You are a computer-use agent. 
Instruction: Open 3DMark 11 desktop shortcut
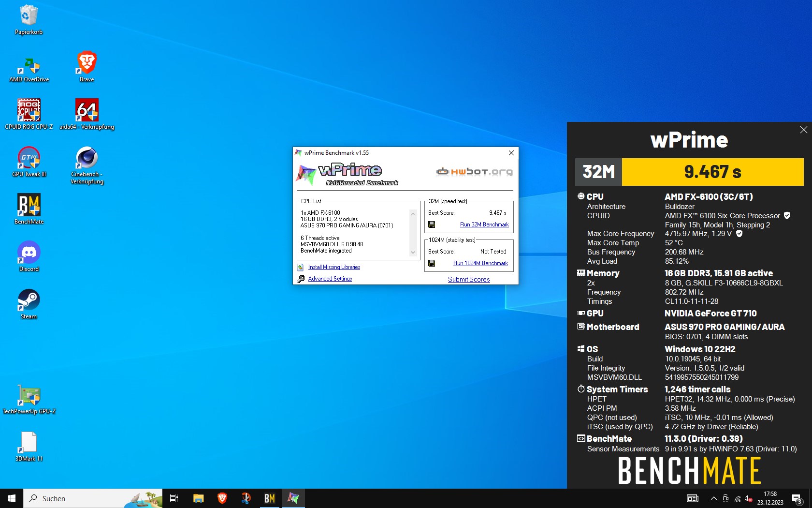pos(29,447)
